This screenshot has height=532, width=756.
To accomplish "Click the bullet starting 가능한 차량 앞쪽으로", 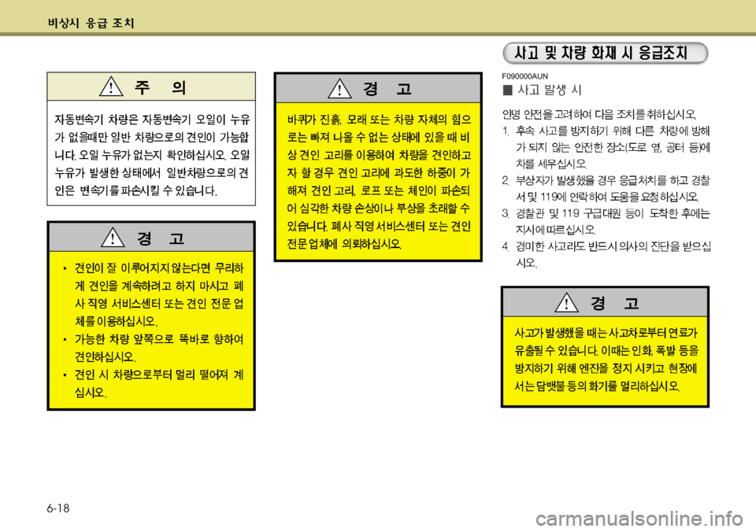I will point(153,348).
